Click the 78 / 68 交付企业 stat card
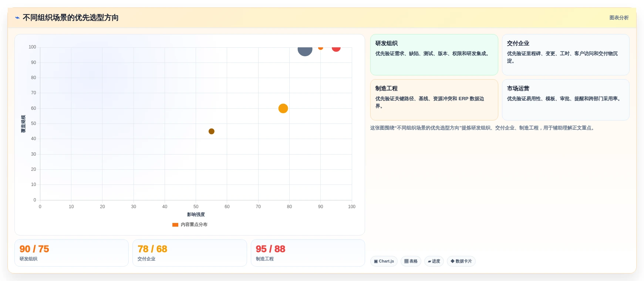Screen dimensions: 644x281 [189, 253]
